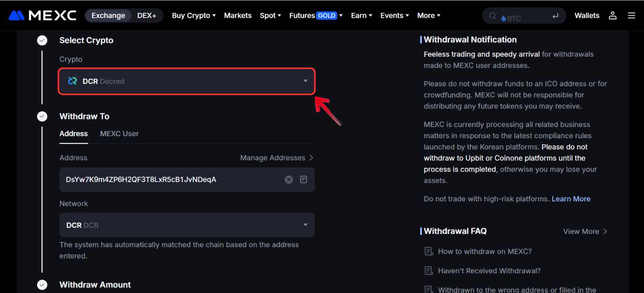This screenshot has width=644, height=293.
Task: Open the DCR Decred crypto dropdown
Action: click(x=186, y=81)
